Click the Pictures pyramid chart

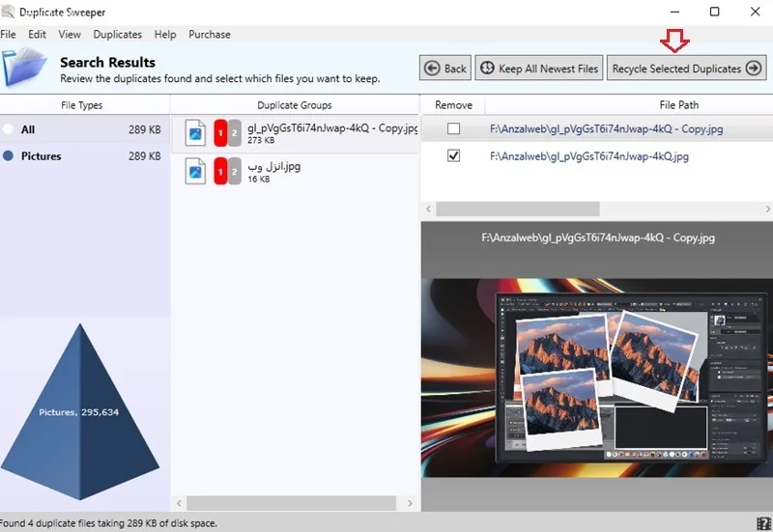click(80, 412)
